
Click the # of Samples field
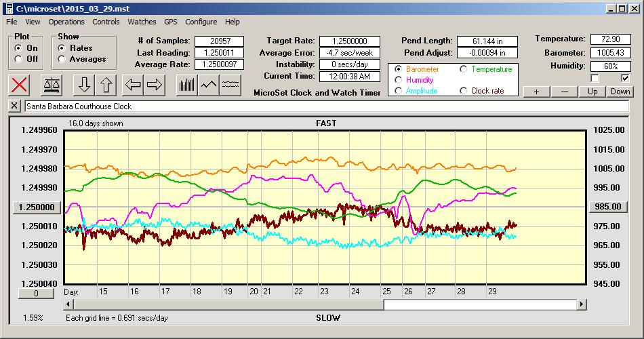click(220, 41)
